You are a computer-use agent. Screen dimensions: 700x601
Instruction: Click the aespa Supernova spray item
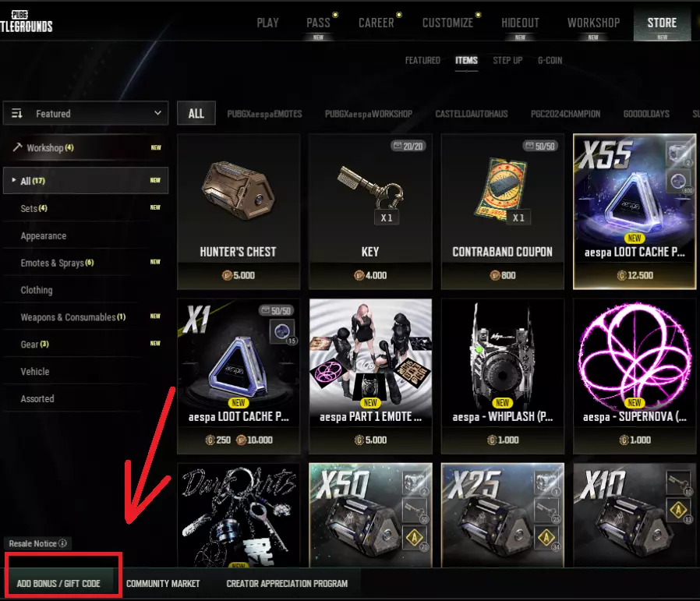click(635, 377)
